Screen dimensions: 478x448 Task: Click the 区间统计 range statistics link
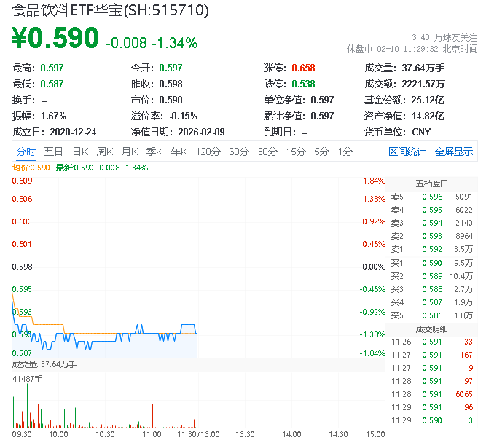tap(407, 152)
